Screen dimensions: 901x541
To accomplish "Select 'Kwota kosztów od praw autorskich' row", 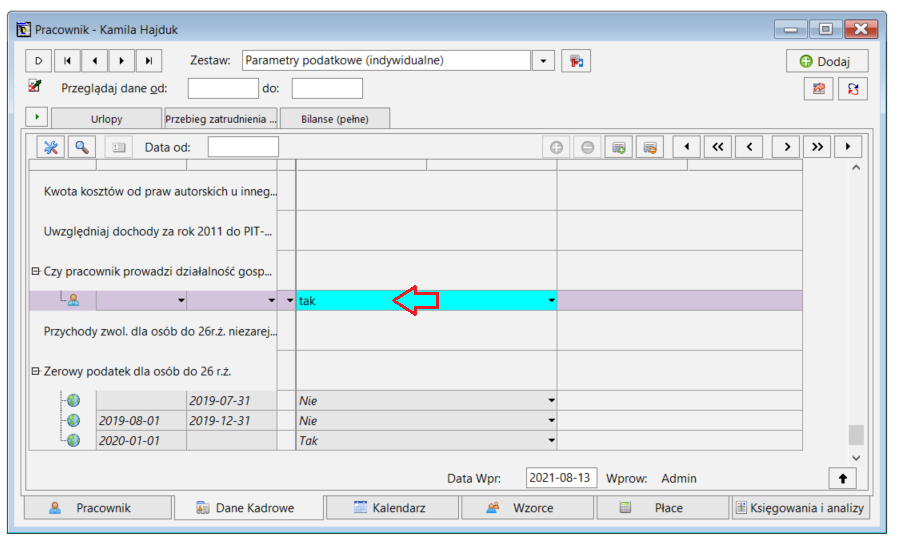I will tap(160, 191).
